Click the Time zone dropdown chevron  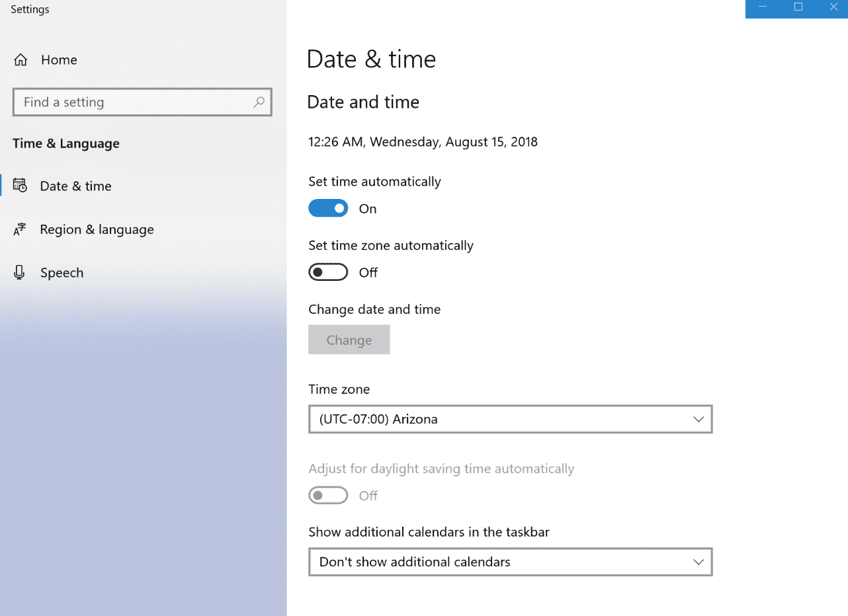[x=698, y=419]
